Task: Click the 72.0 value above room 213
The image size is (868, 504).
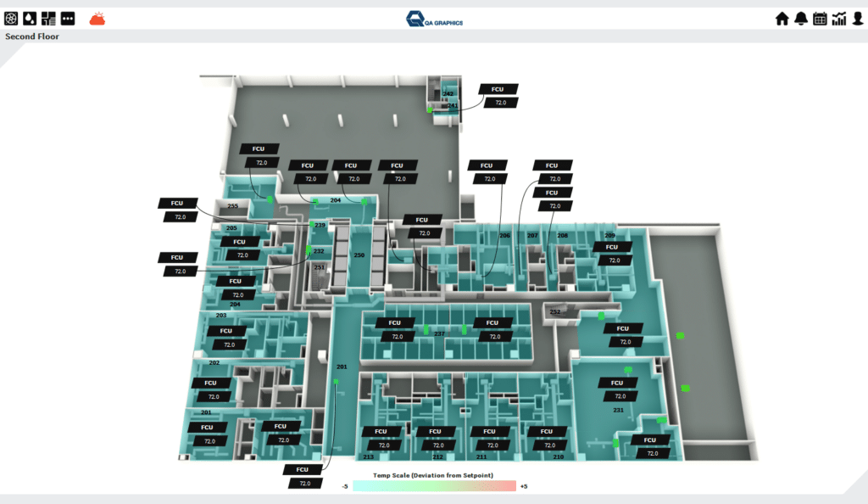Action: pos(384,445)
